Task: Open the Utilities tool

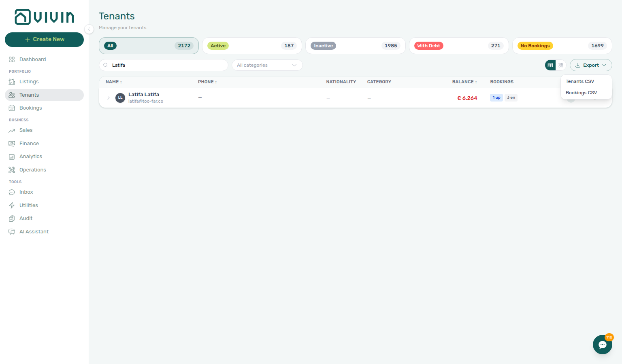Action: (x=44, y=205)
